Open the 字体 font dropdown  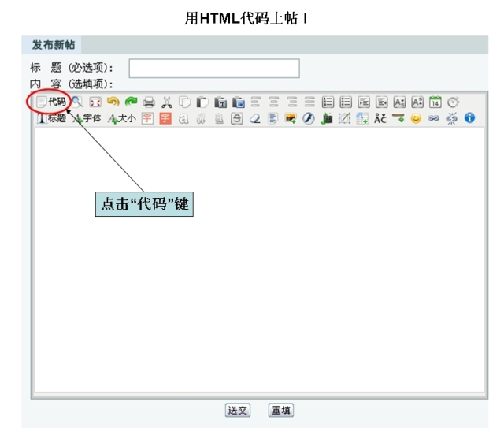click(x=87, y=118)
